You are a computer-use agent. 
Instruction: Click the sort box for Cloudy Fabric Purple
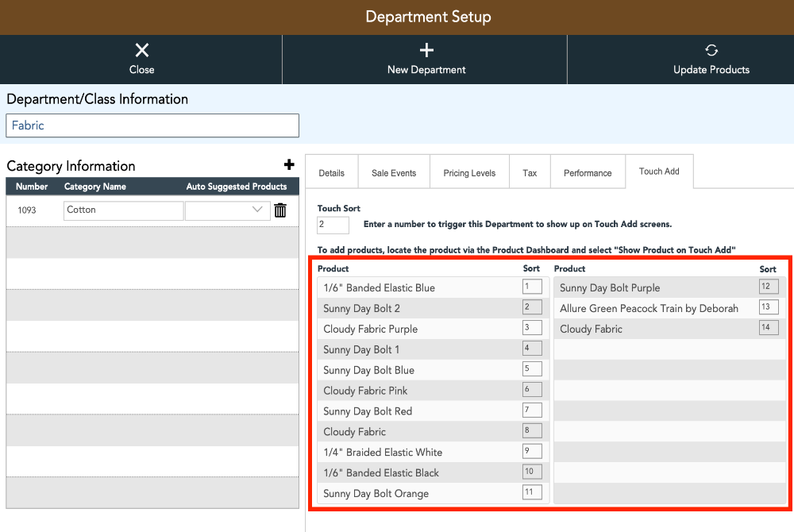point(532,327)
